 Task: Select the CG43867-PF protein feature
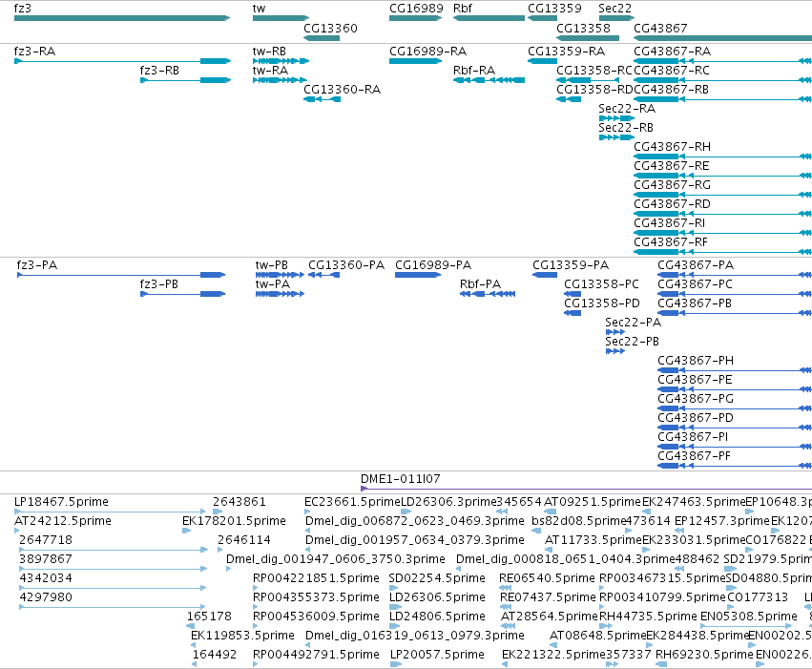coord(735,466)
